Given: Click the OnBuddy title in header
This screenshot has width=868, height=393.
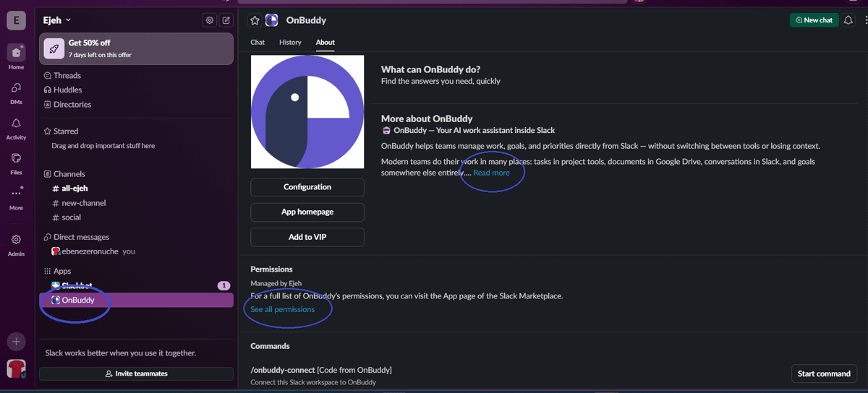Looking at the screenshot, I should (x=306, y=20).
